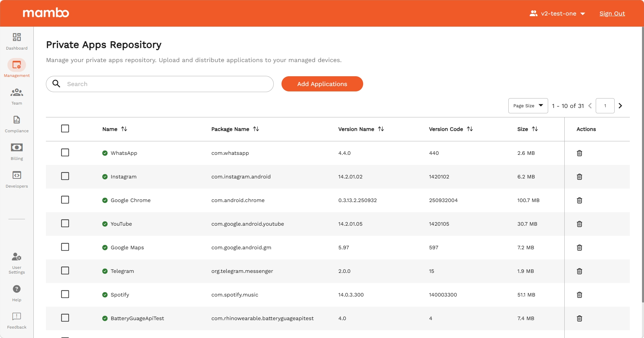Delete Google Maps with trash icon
Image resolution: width=644 pixels, height=338 pixels.
[x=580, y=248]
